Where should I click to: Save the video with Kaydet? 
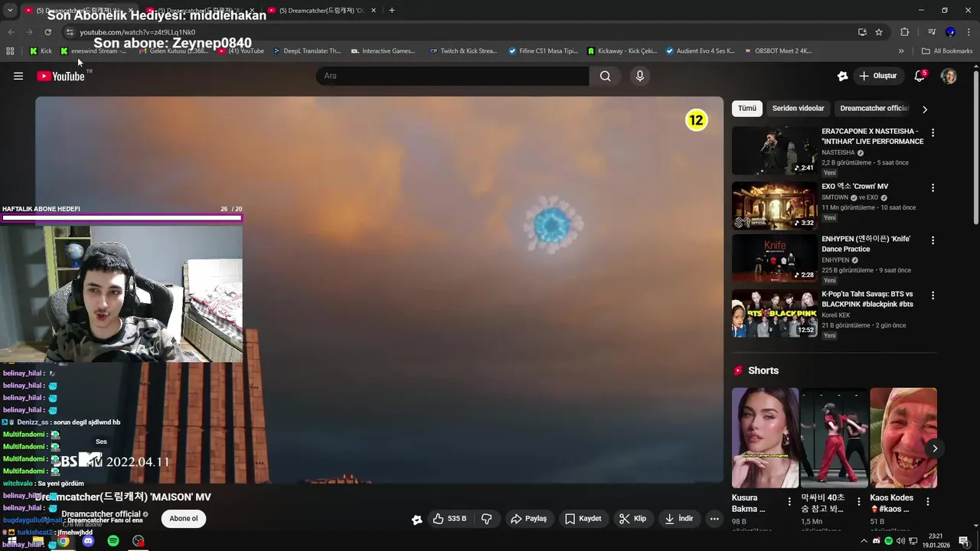pos(583,519)
